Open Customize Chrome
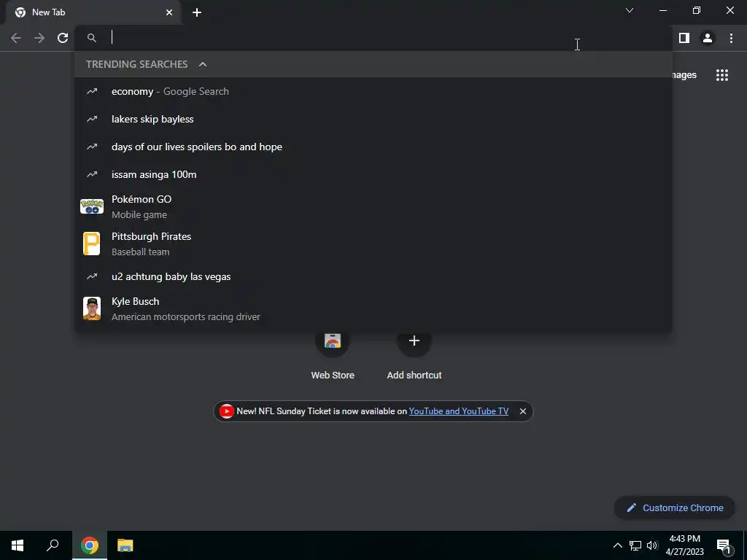747x560 pixels. pos(674,507)
